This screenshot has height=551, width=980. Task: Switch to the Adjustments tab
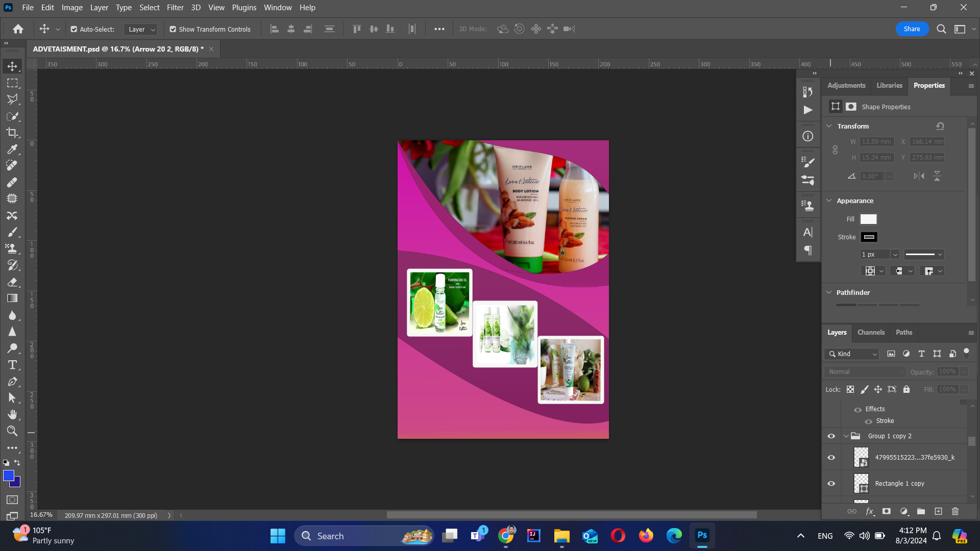(x=846, y=85)
